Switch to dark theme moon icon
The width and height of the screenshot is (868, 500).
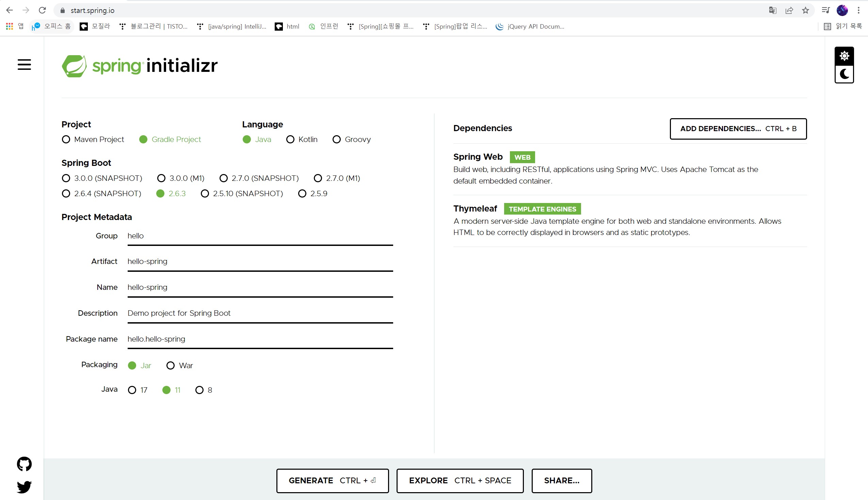coord(843,74)
